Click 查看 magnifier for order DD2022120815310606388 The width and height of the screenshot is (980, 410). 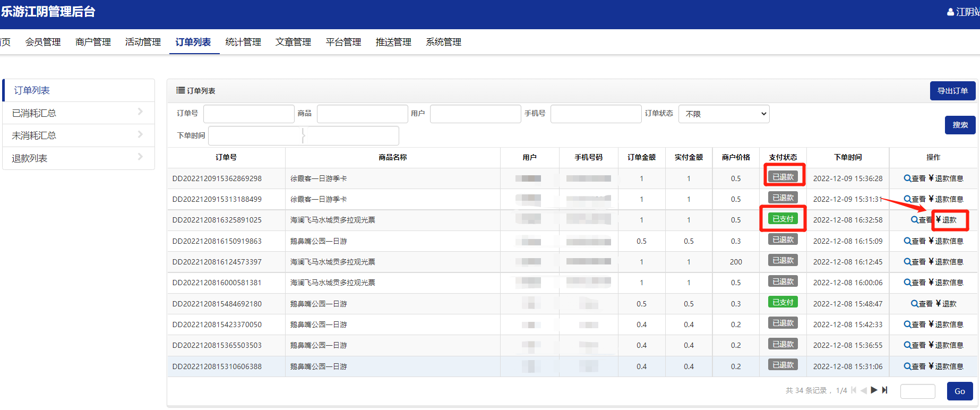pos(908,366)
